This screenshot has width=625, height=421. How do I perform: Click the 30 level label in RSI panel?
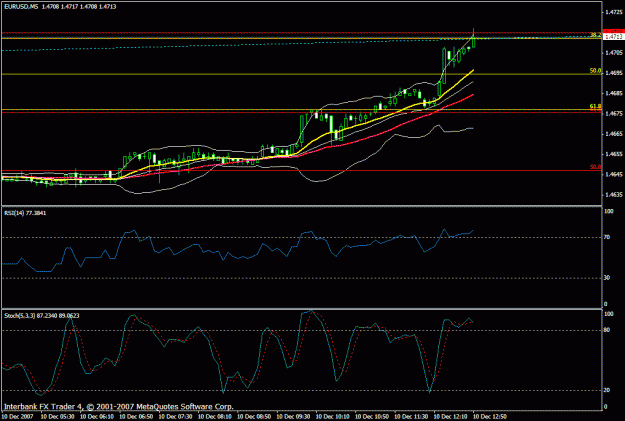607,277
